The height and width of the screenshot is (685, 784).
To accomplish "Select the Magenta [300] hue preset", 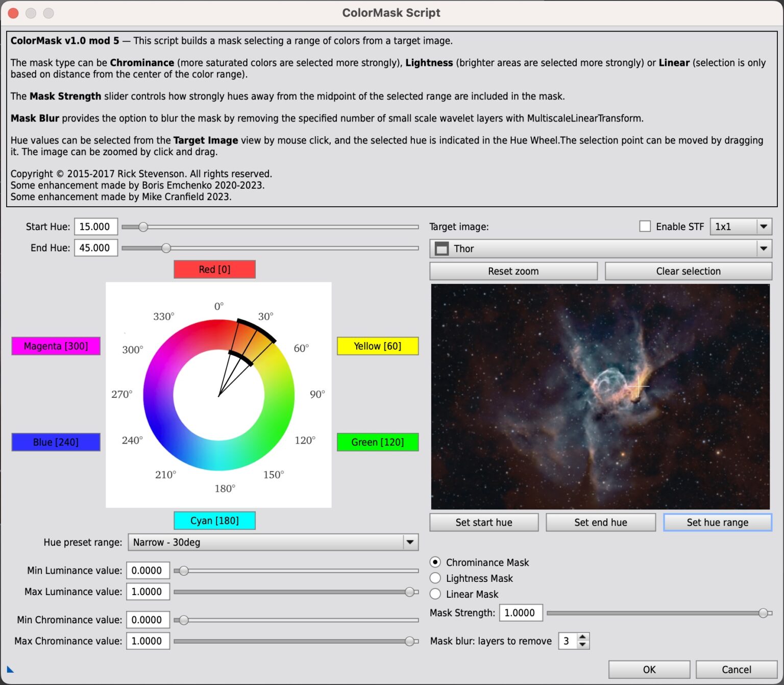I will point(56,346).
